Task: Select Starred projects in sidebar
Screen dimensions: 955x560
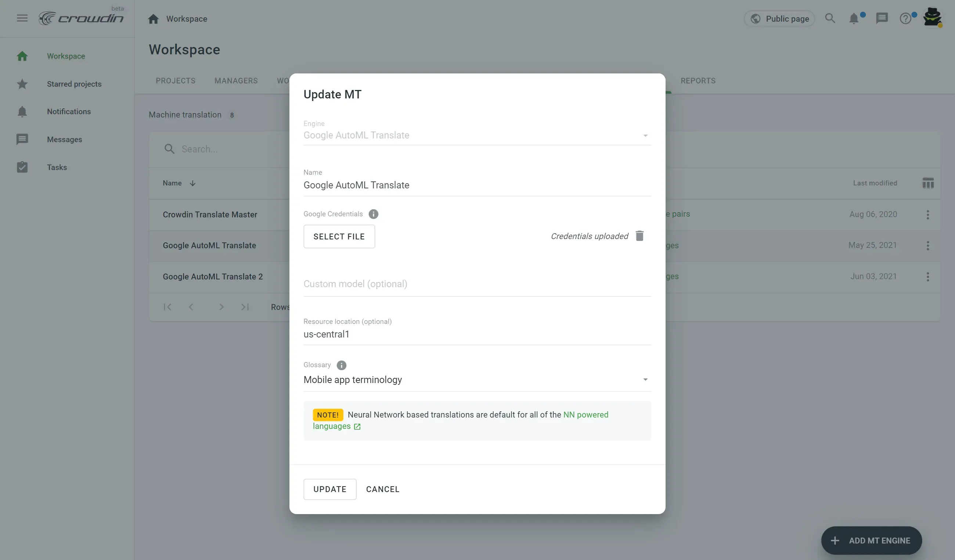Action: pos(74,84)
